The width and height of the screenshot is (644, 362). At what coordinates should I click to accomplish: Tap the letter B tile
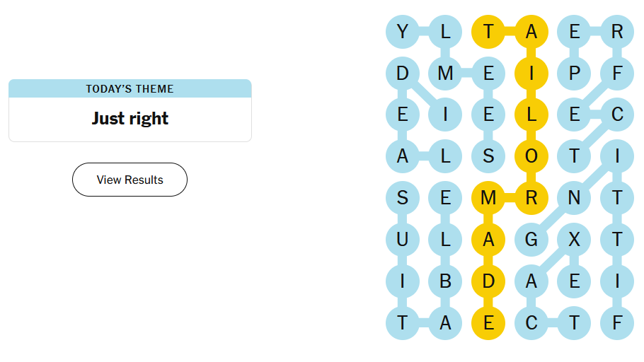[445, 281]
